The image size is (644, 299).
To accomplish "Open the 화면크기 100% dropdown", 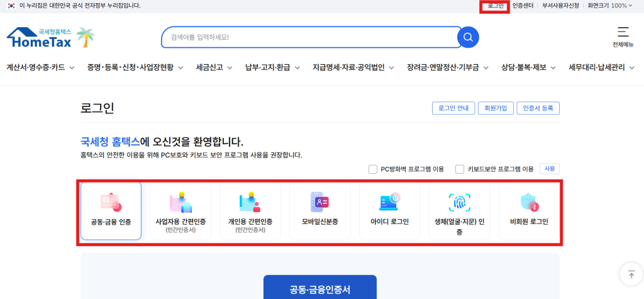I will [609, 6].
